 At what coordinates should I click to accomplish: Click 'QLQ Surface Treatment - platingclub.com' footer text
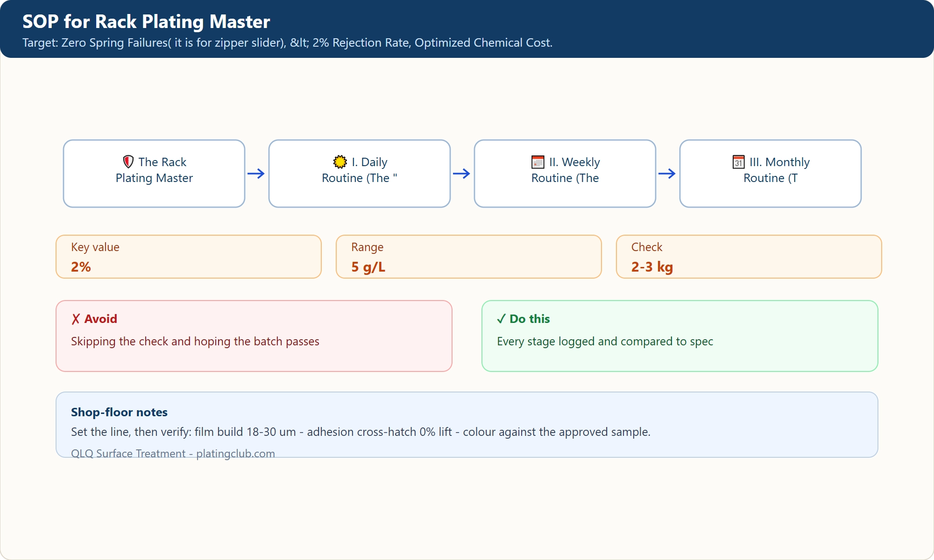(x=173, y=454)
